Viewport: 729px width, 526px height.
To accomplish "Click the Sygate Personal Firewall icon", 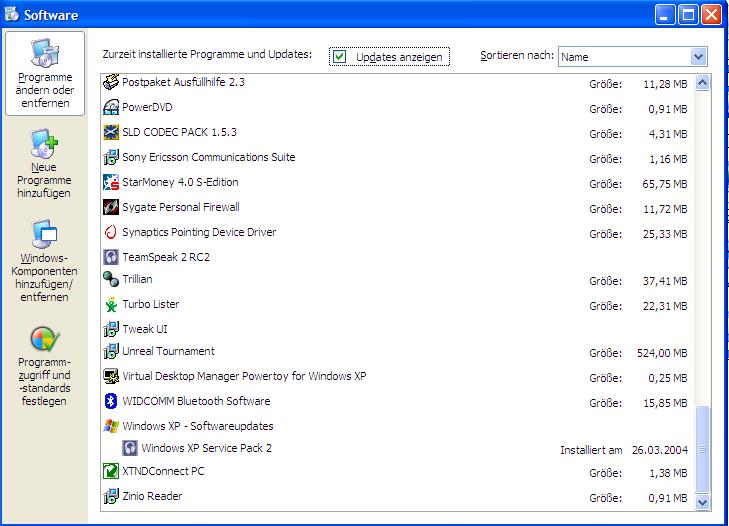I will [111, 207].
